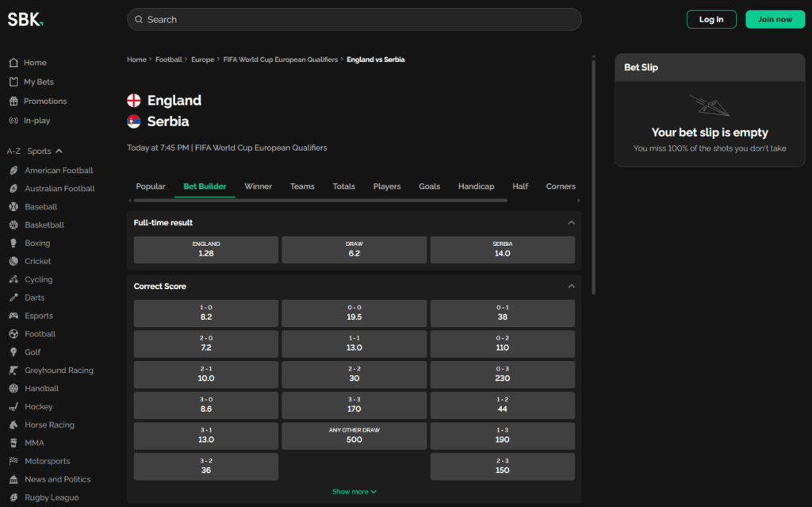Image resolution: width=812 pixels, height=507 pixels.
Task: Click the Esports controller icon
Action: pyautogui.click(x=14, y=316)
